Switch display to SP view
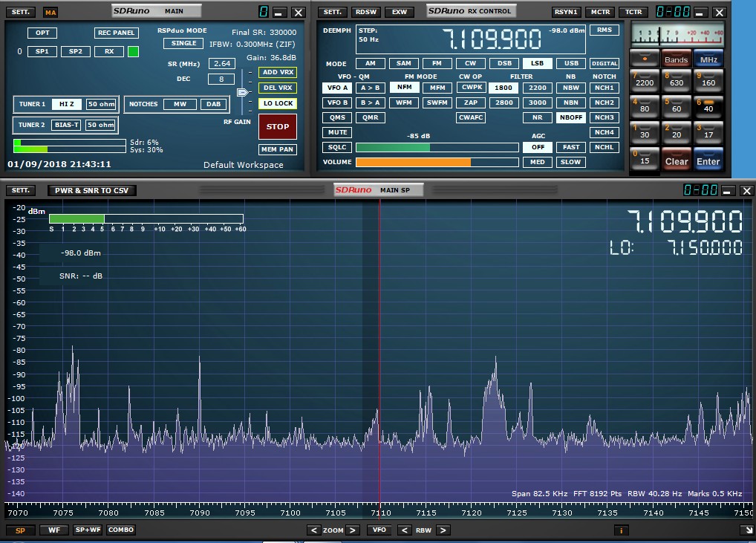The image size is (756, 543). (x=20, y=530)
